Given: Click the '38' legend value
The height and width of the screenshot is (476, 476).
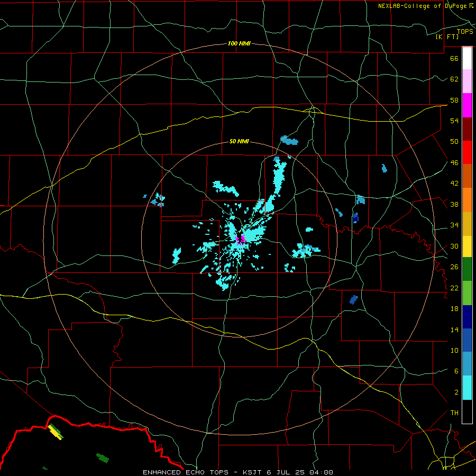Looking at the screenshot, I should [x=454, y=204].
